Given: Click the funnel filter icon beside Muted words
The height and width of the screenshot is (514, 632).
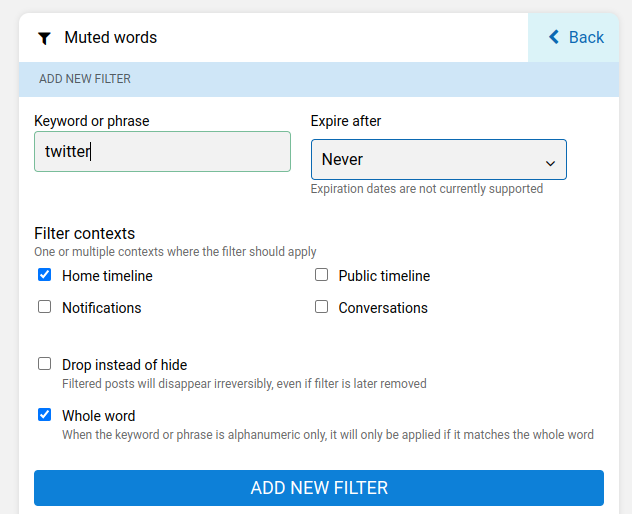Looking at the screenshot, I should (x=44, y=38).
